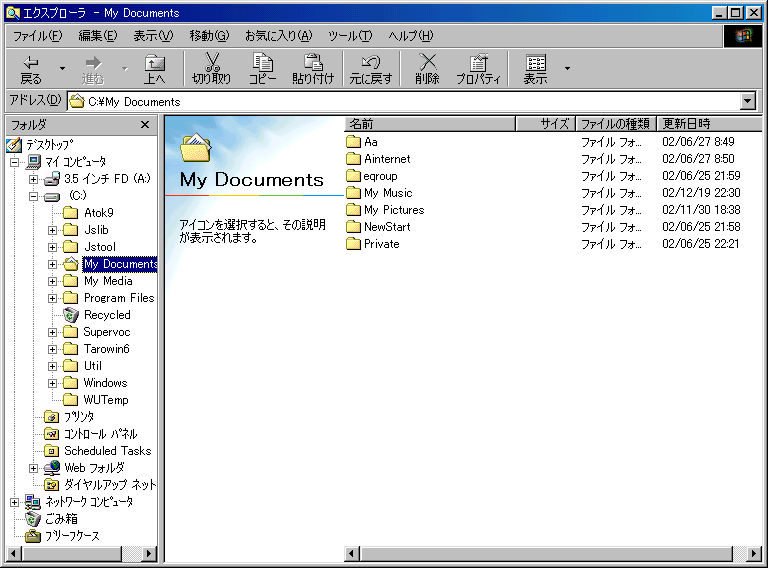
Task: Collapse the マイ コンピュータ tree node
Action: [15, 162]
